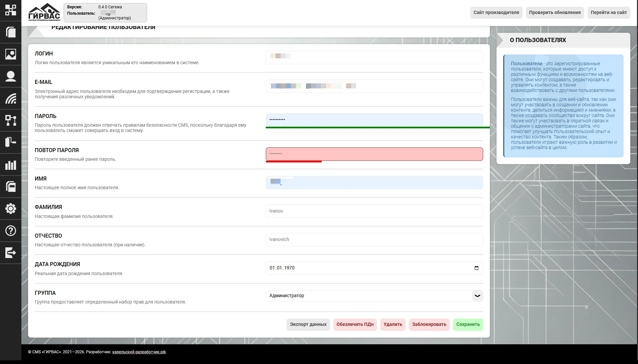Click Сайт производителя button
This screenshot has height=364, width=638.
[x=496, y=12]
